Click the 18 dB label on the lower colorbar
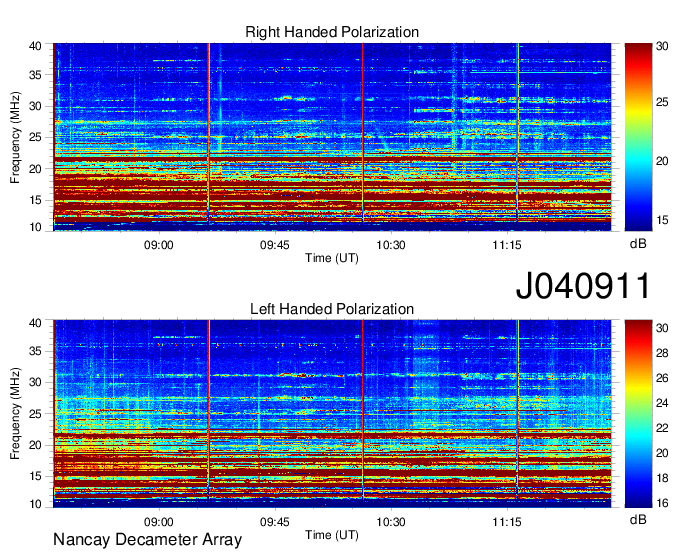Screen dimensions: 680x552 662,478
